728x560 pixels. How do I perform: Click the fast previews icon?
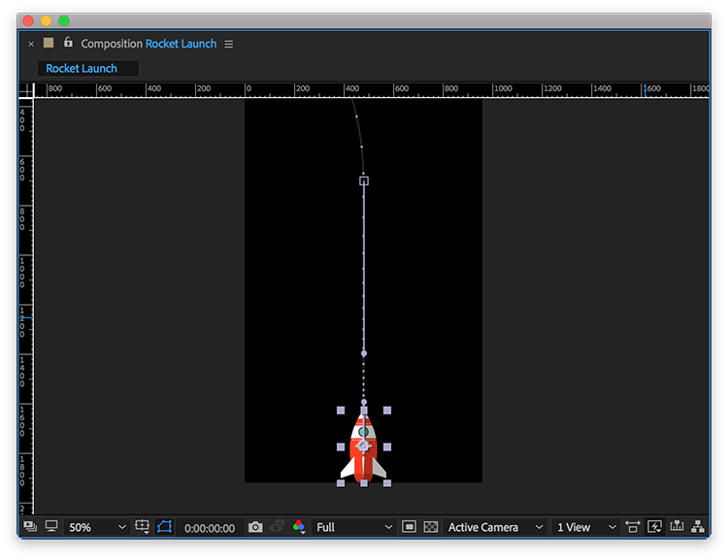654,527
